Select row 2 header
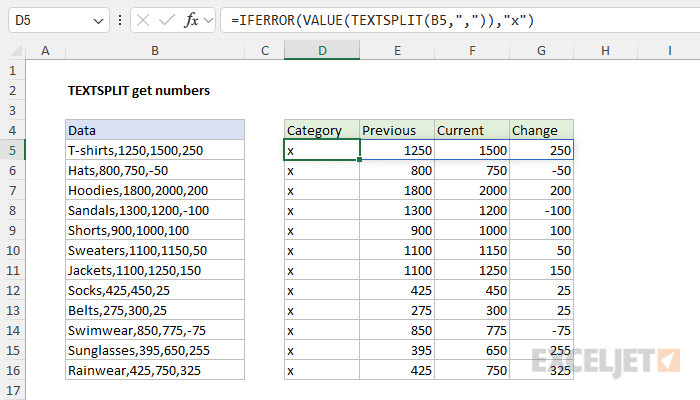The height and width of the screenshot is (400, 700). pos(12,91)
